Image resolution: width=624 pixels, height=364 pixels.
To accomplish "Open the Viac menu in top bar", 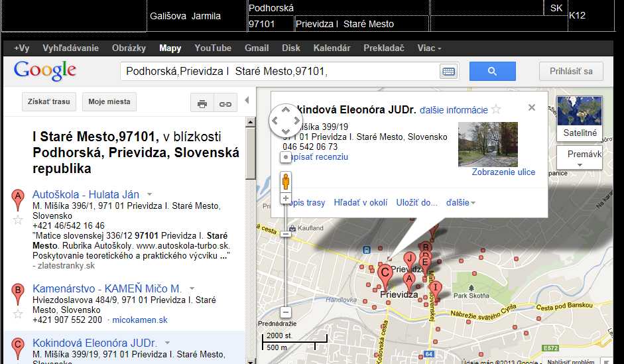I will point(429,48).
